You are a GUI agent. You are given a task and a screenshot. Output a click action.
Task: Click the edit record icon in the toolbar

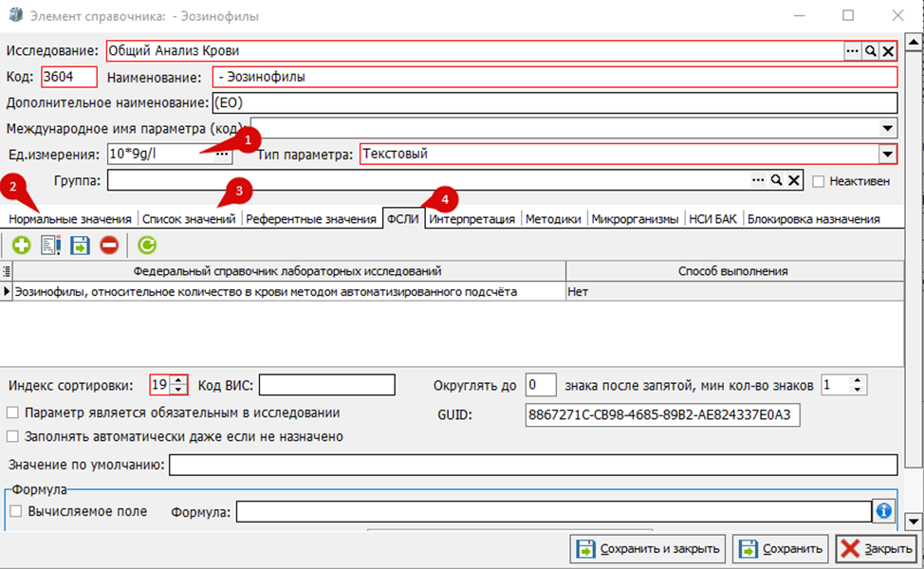(x=50, y=245)
